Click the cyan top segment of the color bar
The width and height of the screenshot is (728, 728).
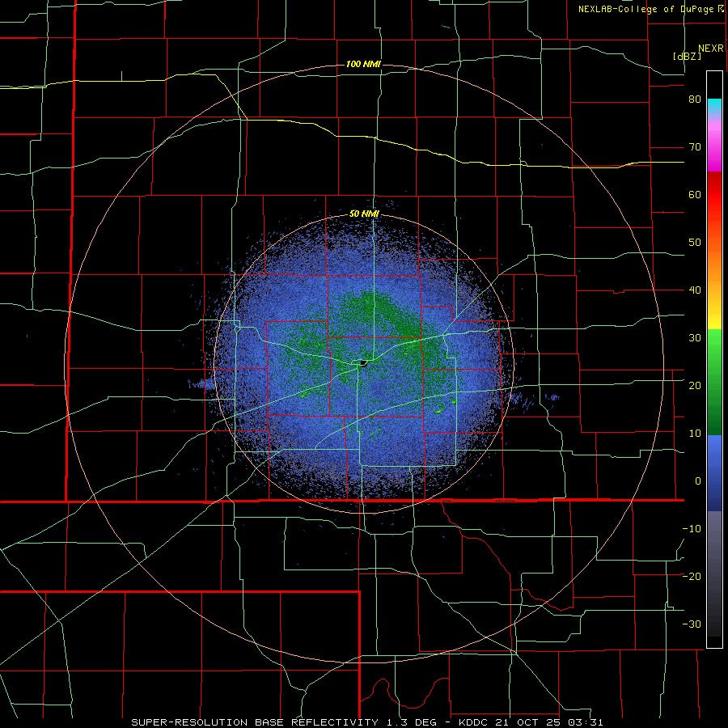(x=714, y=107)
